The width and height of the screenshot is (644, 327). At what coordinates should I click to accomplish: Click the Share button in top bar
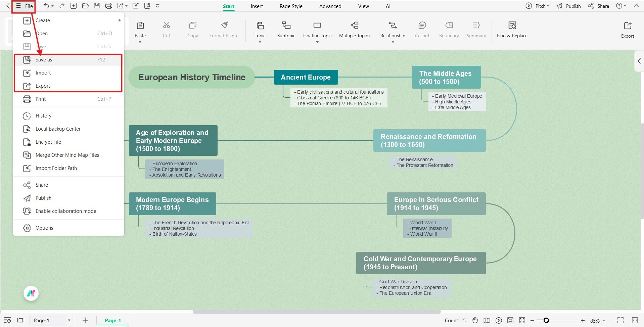598,6
